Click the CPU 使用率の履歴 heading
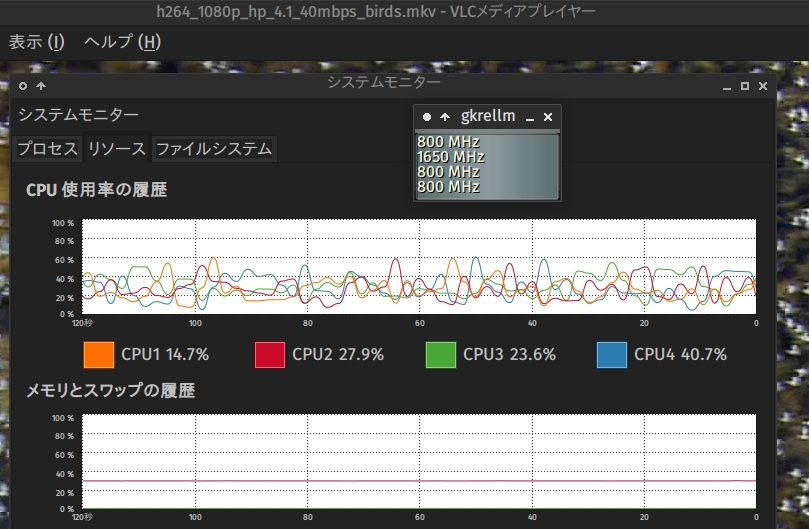 [x=96, y=190]
